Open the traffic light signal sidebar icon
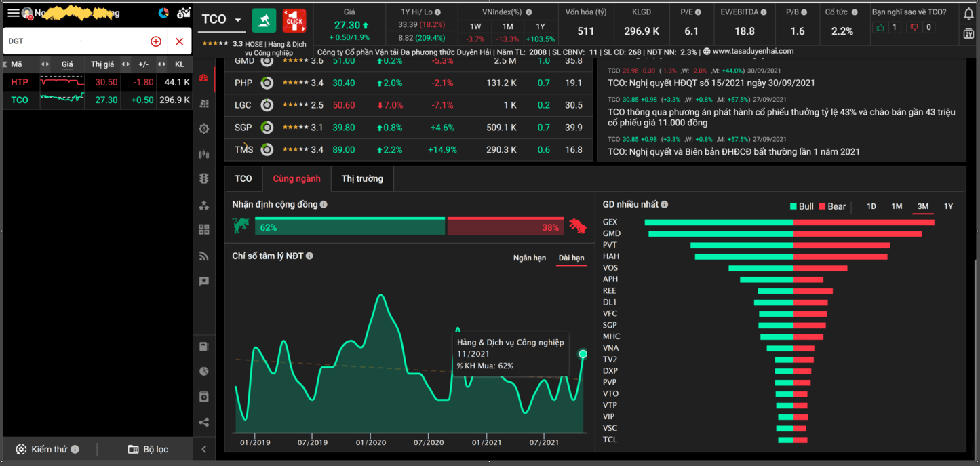980x466 pixels. pyautogui.click(x=203, y=179)
